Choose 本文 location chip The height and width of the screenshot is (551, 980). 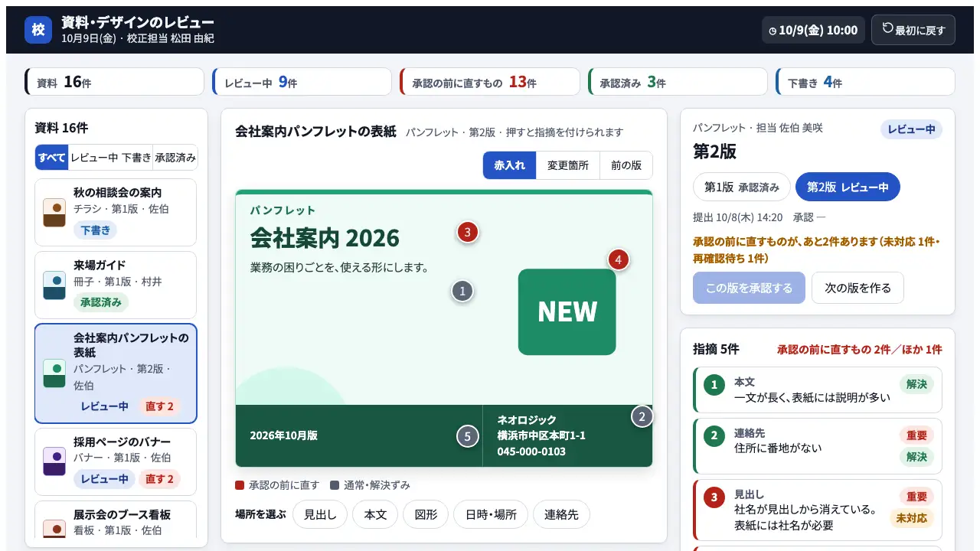pos(375,514)
